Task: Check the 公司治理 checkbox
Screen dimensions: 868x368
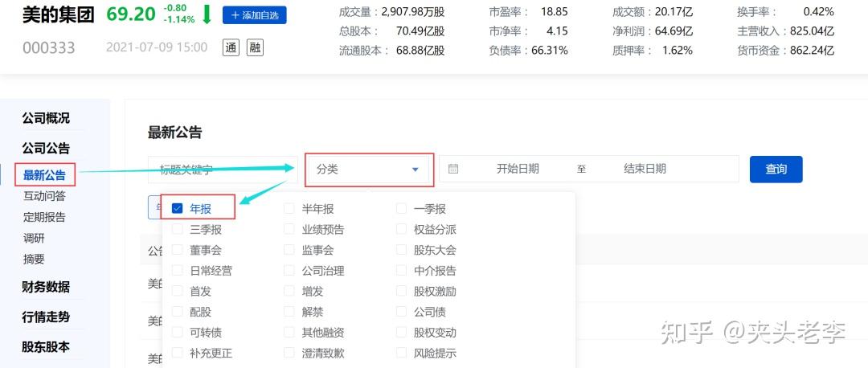Action: (x=289, y=271)
